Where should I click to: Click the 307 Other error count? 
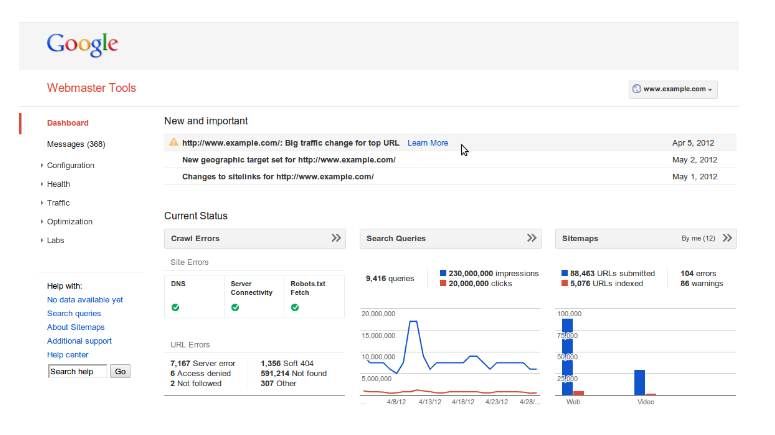[x=278, y=383]
